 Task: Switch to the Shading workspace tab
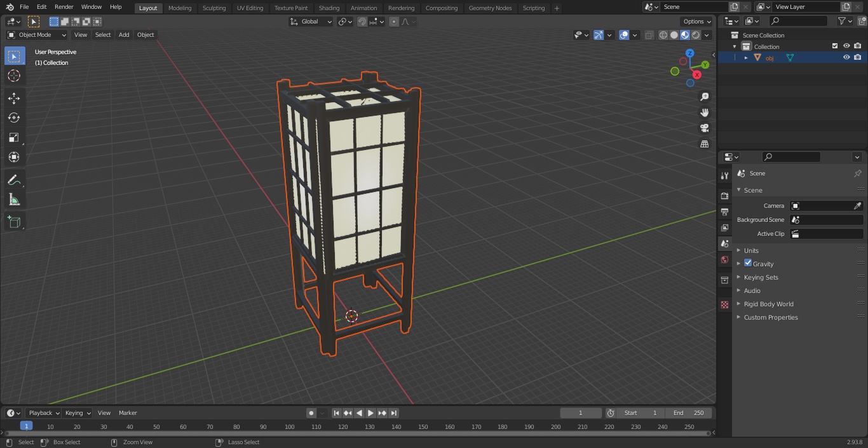click(329, 8)
